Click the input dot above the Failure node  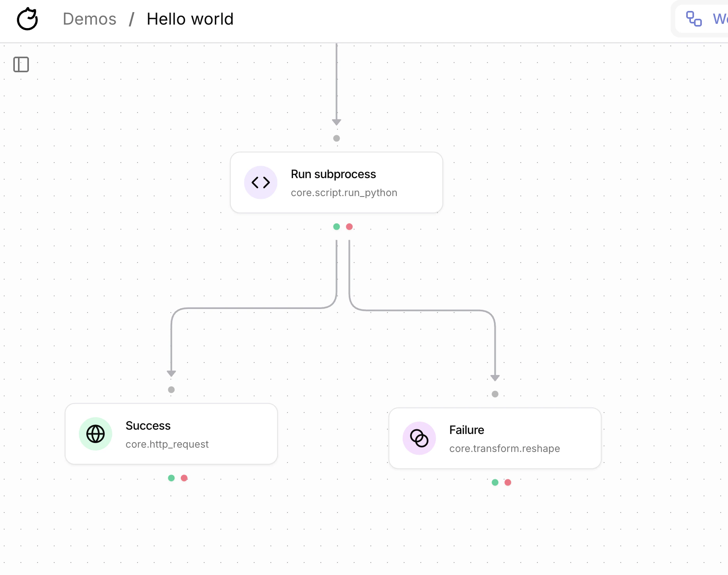[495, 394]
